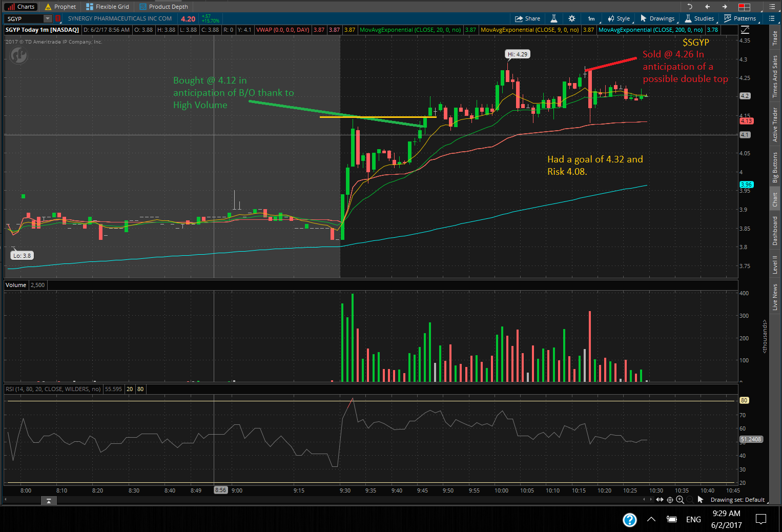Show hidden system tray icons

(651, 519)
